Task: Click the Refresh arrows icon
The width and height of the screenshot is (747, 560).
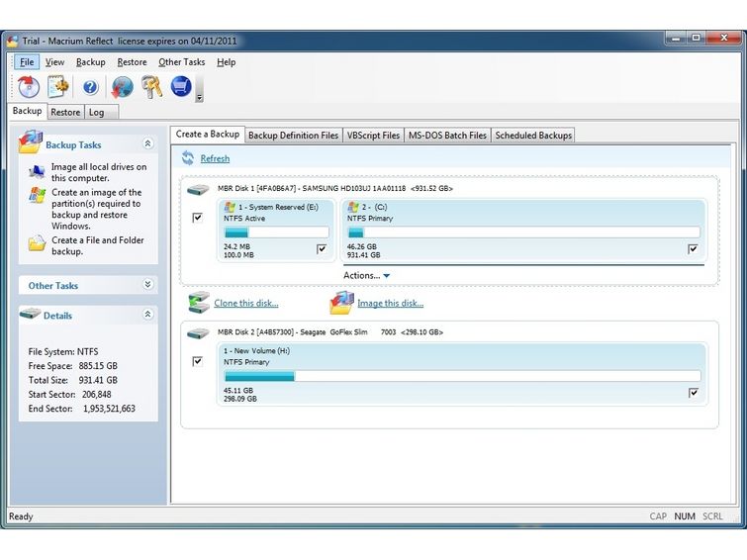Action: point(188,158)
